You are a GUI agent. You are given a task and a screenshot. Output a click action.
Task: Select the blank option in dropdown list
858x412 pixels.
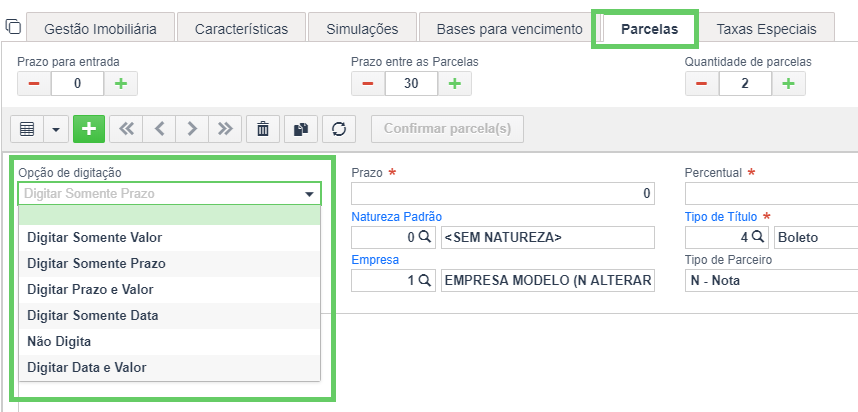coord(170,216)
